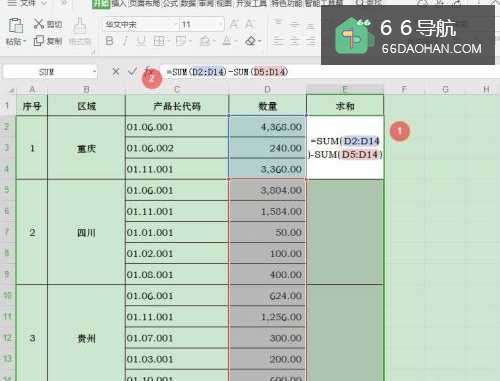Click the Paste clipboard icon

click(16, 26)
